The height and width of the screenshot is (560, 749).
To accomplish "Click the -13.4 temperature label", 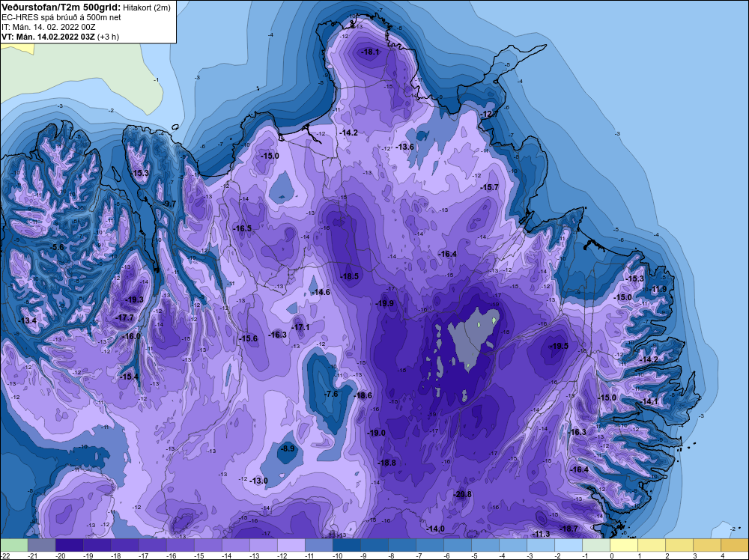I will click(28, 320).
